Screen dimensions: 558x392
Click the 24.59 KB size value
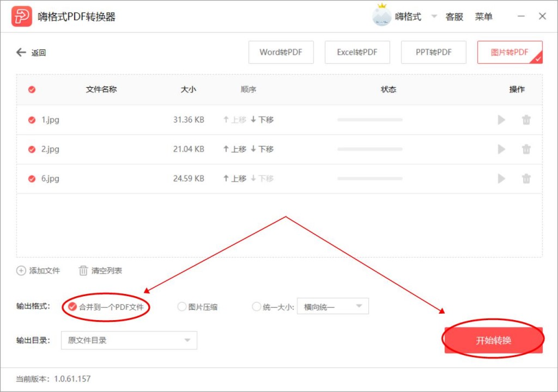point(189,178)
